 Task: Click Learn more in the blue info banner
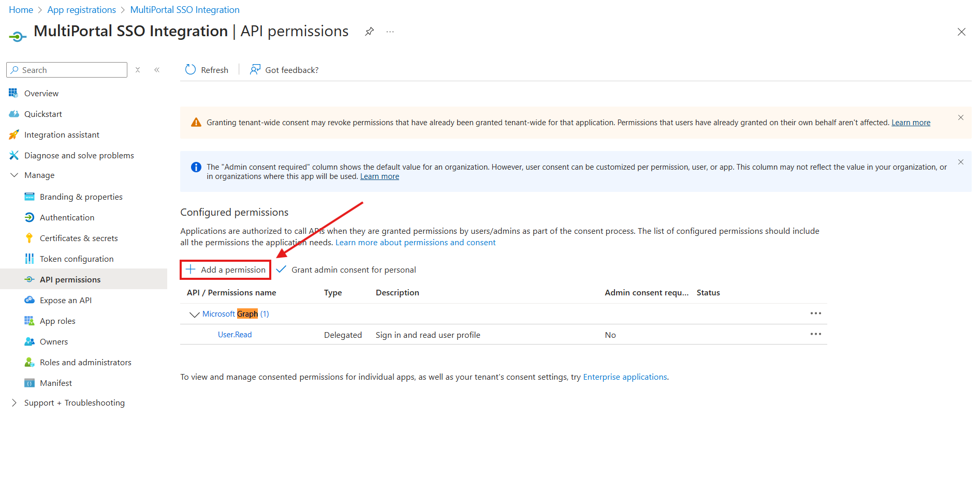[x=379, y=176]
